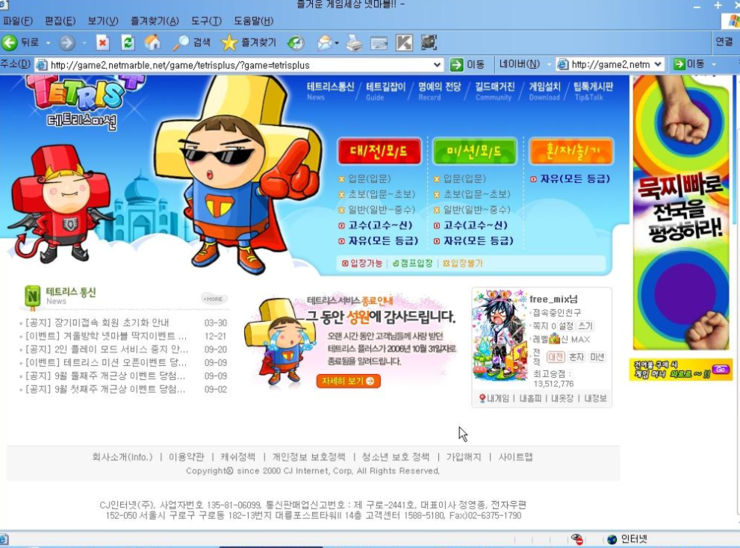Open dropdown arrow next to forward button
Viewport: 740px width, 548px height.
84,43
